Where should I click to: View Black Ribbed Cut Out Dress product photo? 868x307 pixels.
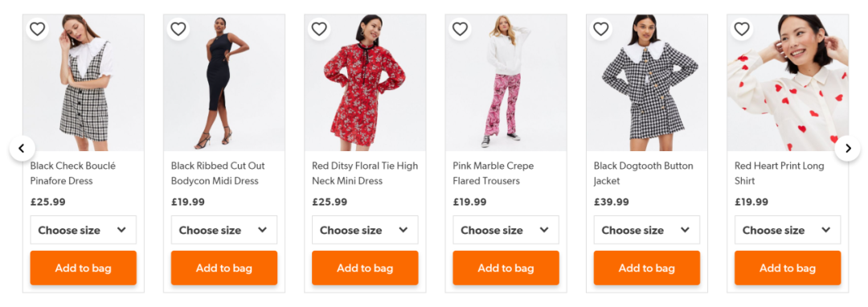point(224,83)
